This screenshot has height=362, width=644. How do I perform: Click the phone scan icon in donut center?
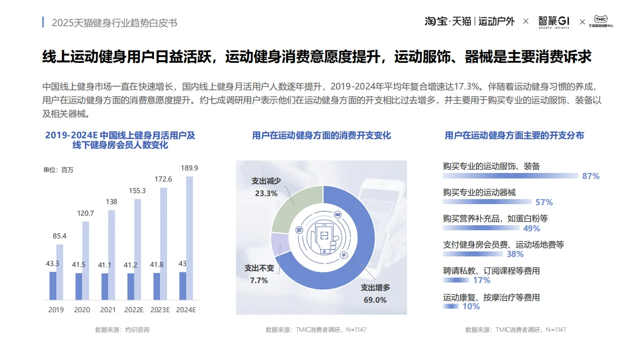324,237
